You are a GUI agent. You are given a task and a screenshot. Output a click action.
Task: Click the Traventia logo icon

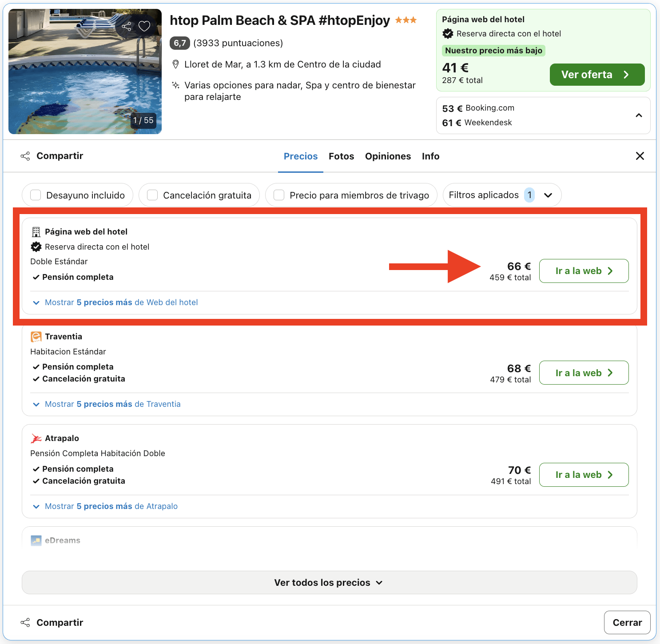click(x=36, y=336)
